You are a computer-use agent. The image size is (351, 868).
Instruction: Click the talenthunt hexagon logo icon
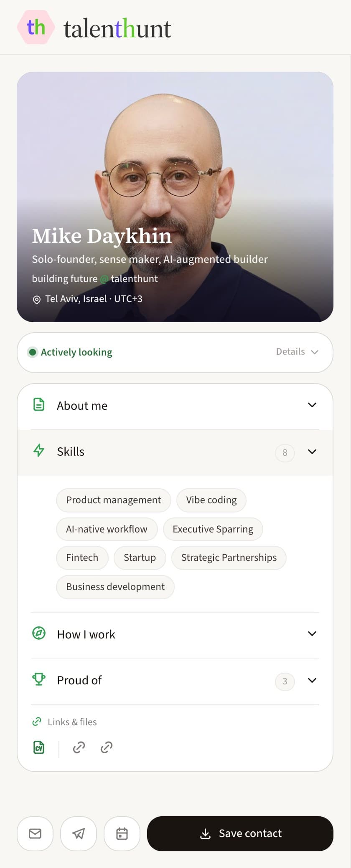click(36, 27)
